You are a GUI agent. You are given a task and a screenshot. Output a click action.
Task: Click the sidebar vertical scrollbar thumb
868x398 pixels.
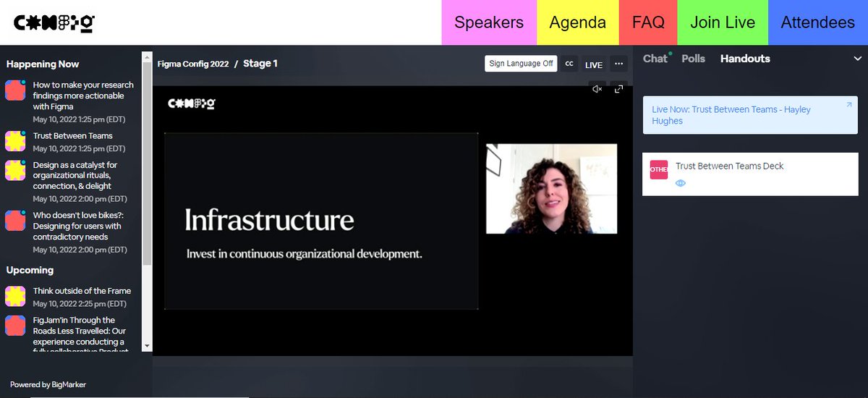tap(148, 163)
